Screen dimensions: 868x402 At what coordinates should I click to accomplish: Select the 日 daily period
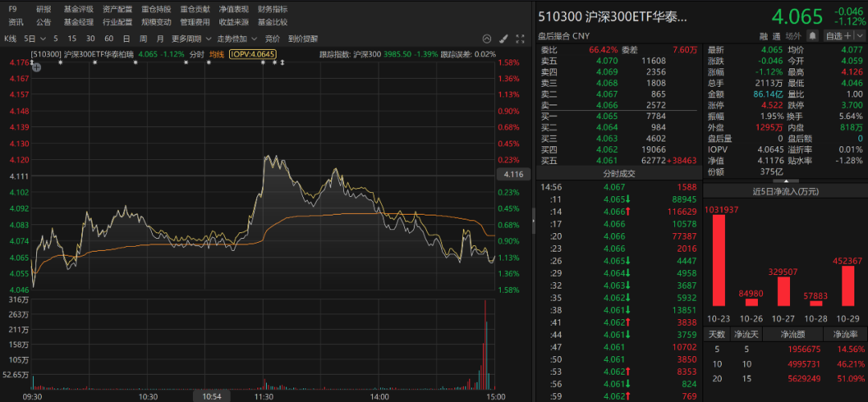click(x=126, y=39)
